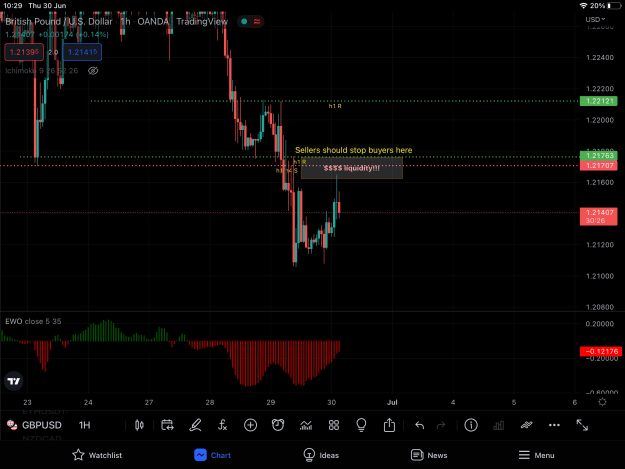The image size is (625, 469).
Task: Select the British Pound / U.S. Dollar title
Action: click(x=59, y=22)
